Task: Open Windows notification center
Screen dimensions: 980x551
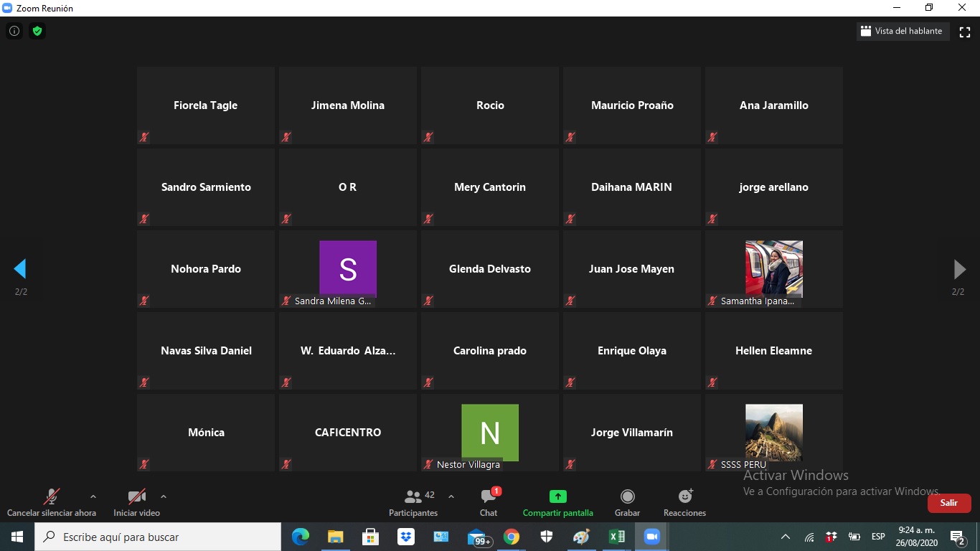Action: [957, 537]
